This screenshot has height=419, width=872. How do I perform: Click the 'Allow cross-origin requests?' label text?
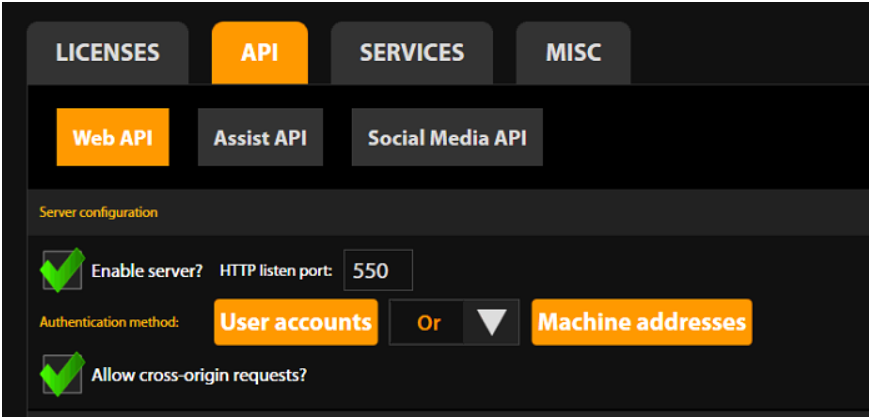tap(199, 375)
